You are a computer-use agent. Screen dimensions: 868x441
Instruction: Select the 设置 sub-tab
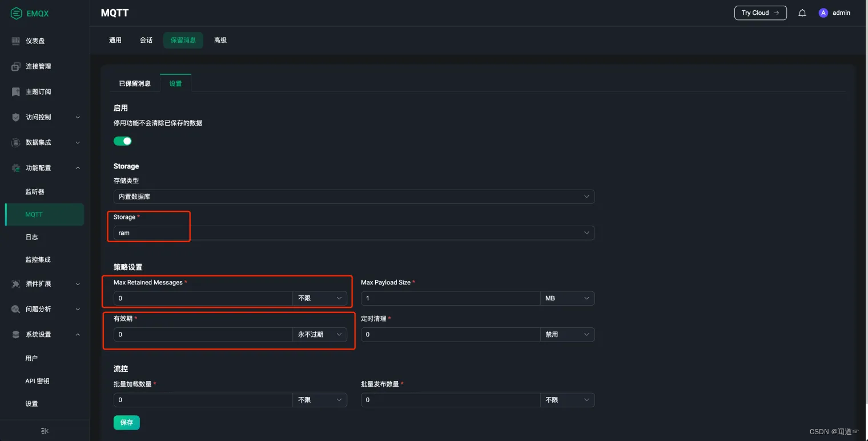[175, 83]
